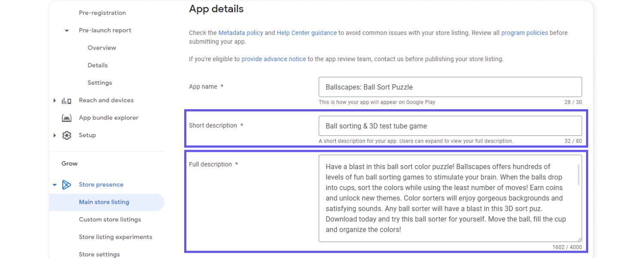The image size is (644, 258).
Task: Expand the Setup section
Action: (55, 135)
